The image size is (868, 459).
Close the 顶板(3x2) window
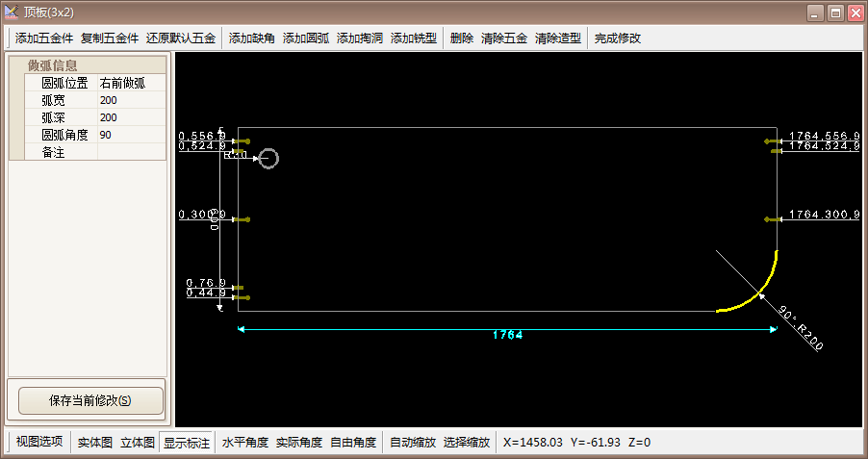[x=855, y=13]
